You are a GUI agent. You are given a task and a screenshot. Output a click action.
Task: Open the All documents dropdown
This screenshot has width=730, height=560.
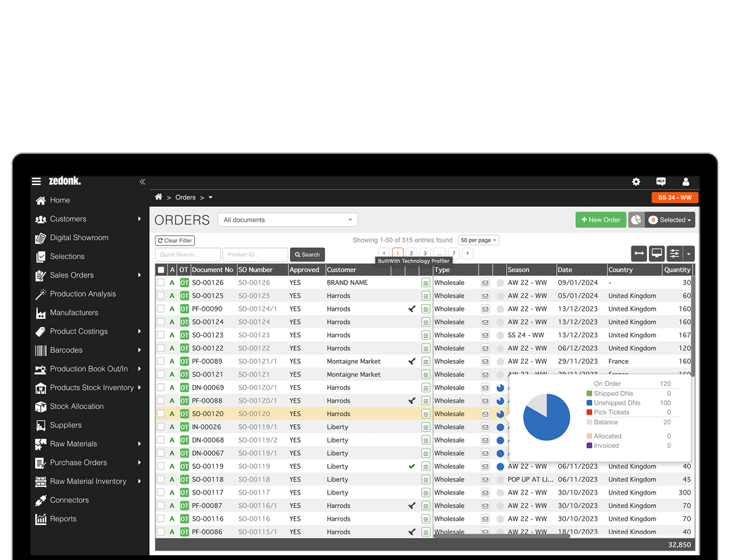287,220
